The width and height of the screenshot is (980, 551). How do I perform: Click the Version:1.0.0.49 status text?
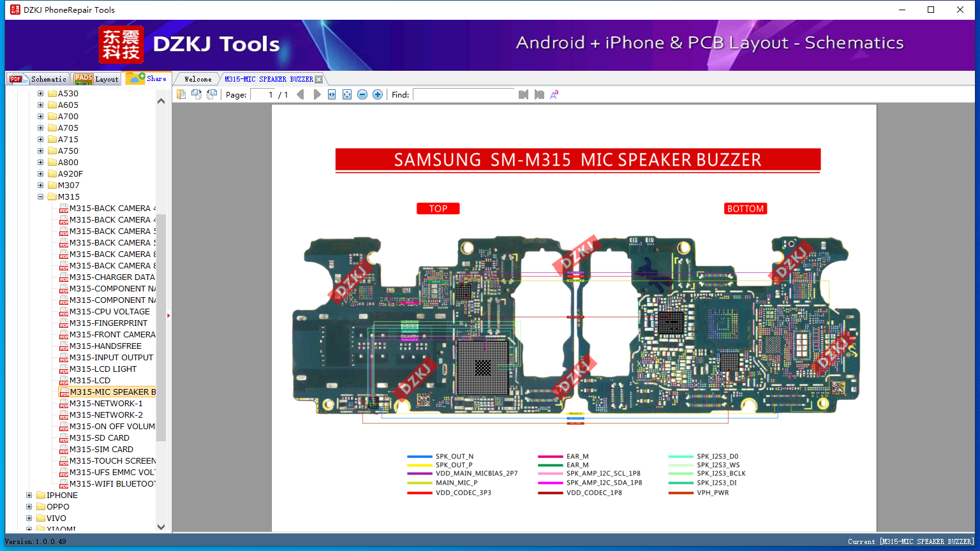(x=36, y=541)
